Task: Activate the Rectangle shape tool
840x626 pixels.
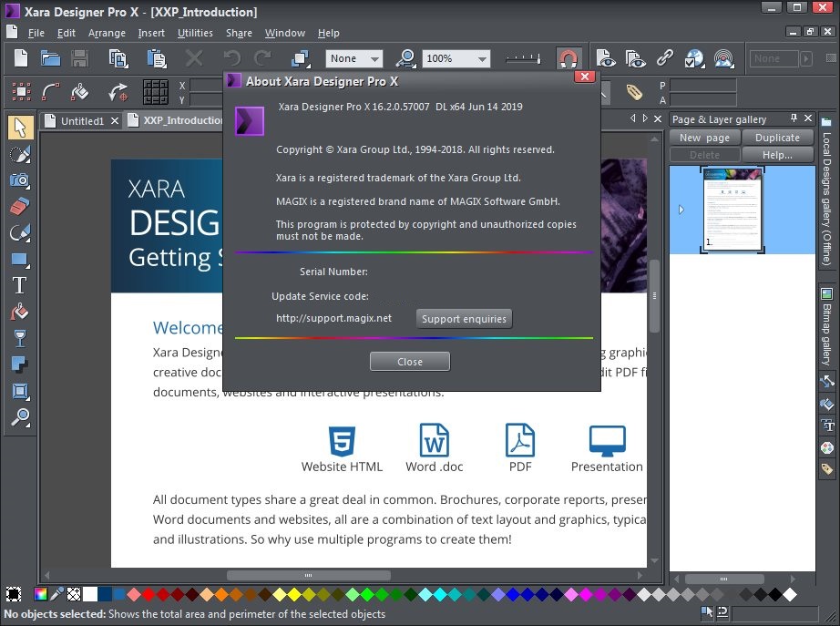Action: coord(20,260)
